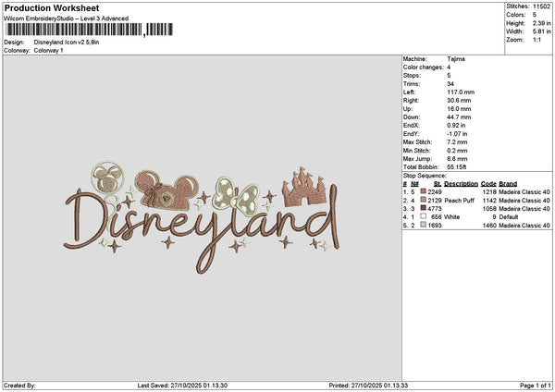The image size is (555, 392).
Task: Select the Min Stitch value '0.2 mm'
Action: [x=457, y=151]
